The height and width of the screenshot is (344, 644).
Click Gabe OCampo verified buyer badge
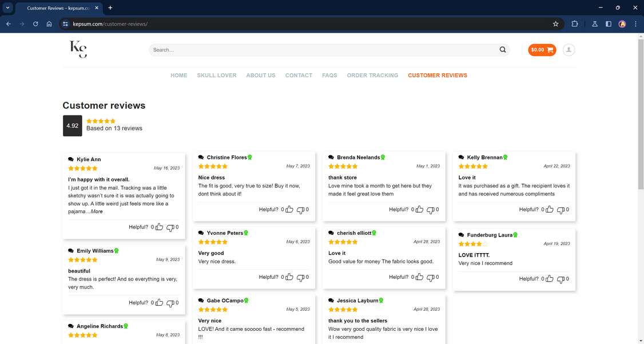pyautogui.click(x=246, y=301)
